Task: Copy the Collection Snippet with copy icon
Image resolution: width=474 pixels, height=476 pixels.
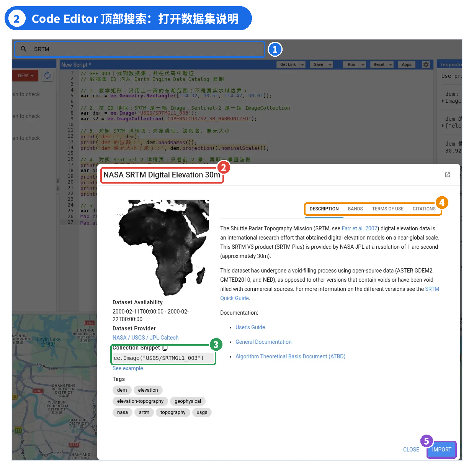Action: (x=165, y=348)
